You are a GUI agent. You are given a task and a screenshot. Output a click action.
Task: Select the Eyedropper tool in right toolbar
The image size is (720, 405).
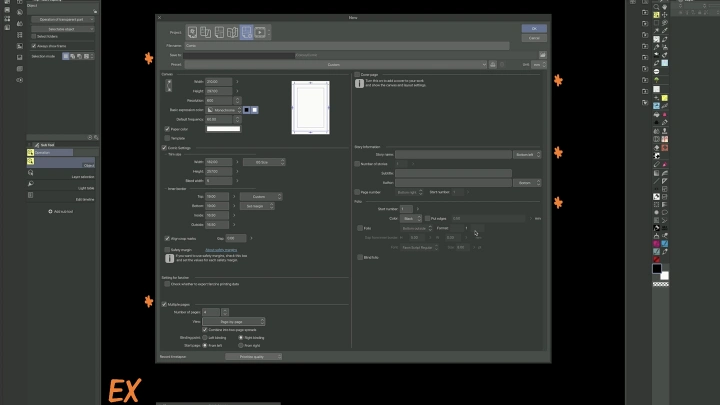(x=664, y=31)
